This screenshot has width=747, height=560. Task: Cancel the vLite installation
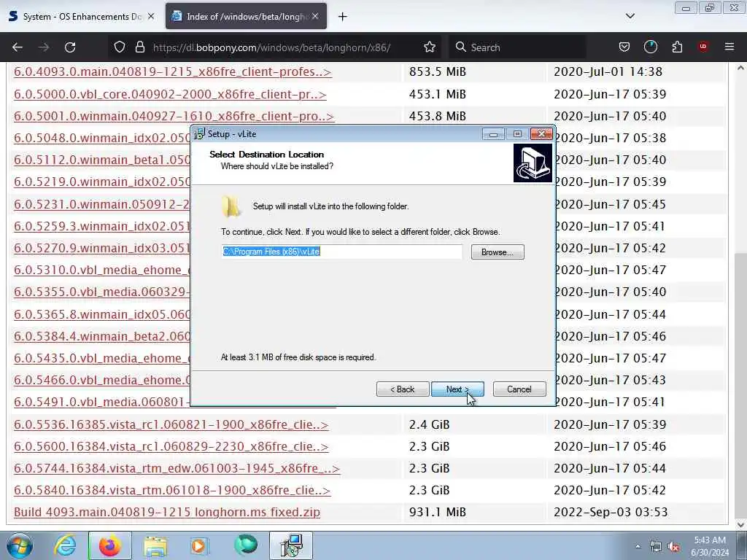coord(519,389)
